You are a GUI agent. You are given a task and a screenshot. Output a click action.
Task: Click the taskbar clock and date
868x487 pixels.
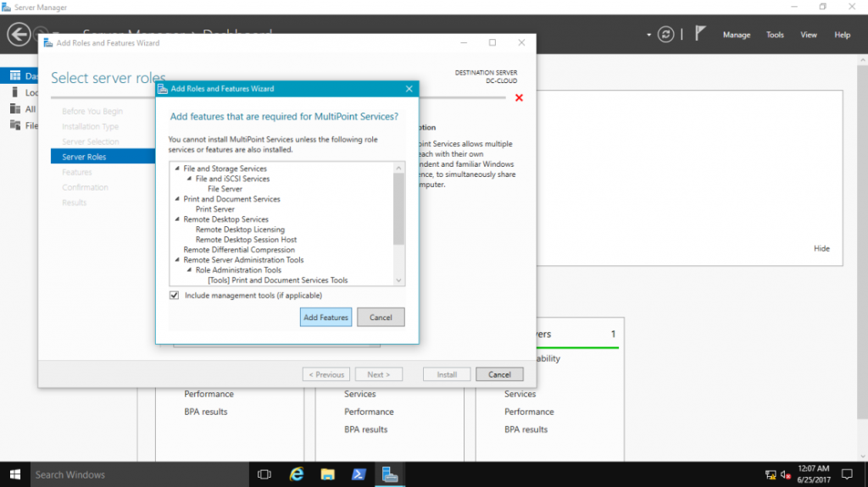813,474
